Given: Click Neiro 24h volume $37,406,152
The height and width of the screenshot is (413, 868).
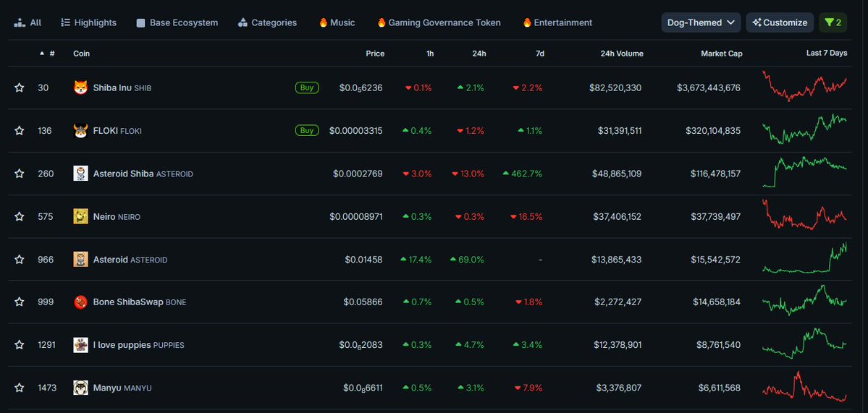Looking at the screenshot, I should coord(617,217).
